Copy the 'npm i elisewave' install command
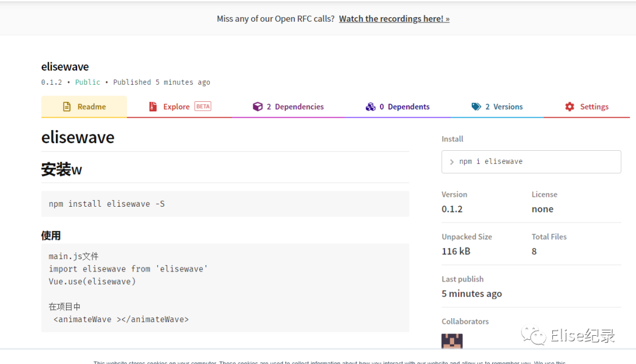Image resolution: width=636 pixels, height=364 pixels. pos(531,161)
